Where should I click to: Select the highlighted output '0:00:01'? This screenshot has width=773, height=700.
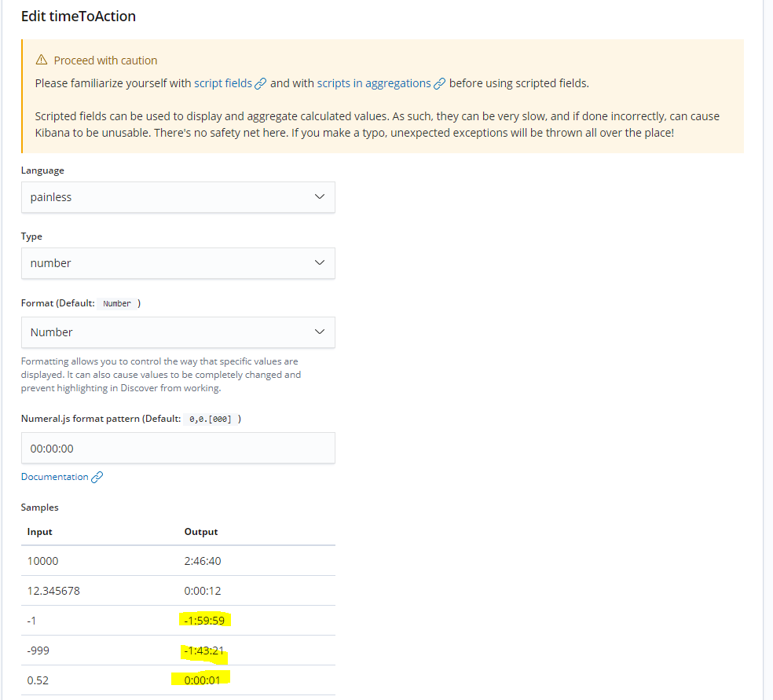tap(203, 680)
